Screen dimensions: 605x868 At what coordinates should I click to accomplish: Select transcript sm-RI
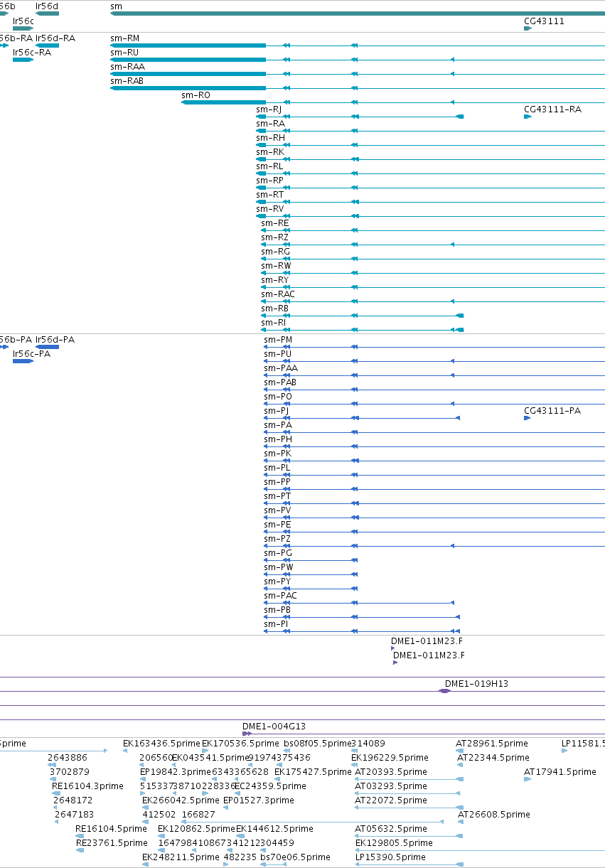pos(274,322)
